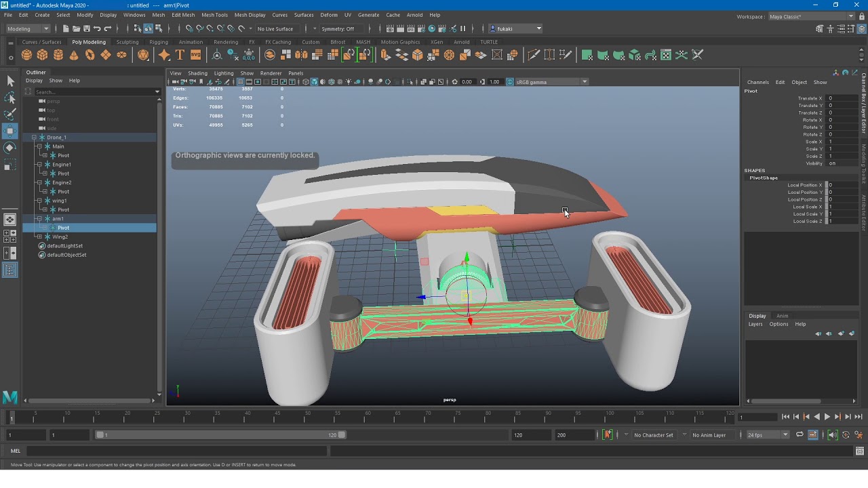Open the Channels menu in Channel Box

(757, 82)
